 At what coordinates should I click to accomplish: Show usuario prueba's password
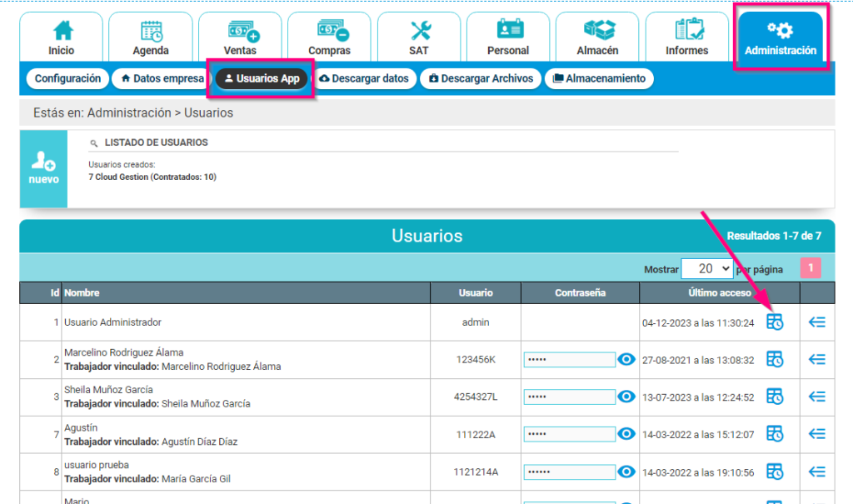coord(626,471)
